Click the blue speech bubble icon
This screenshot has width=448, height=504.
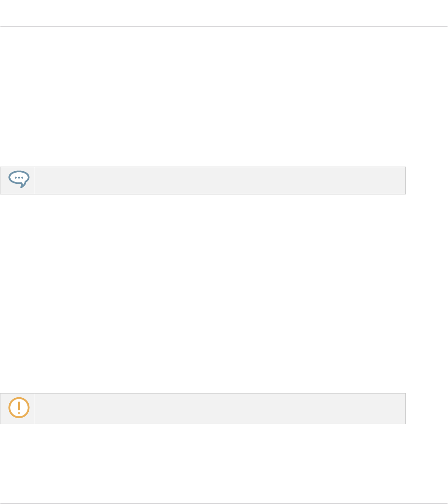coord(19,179)
